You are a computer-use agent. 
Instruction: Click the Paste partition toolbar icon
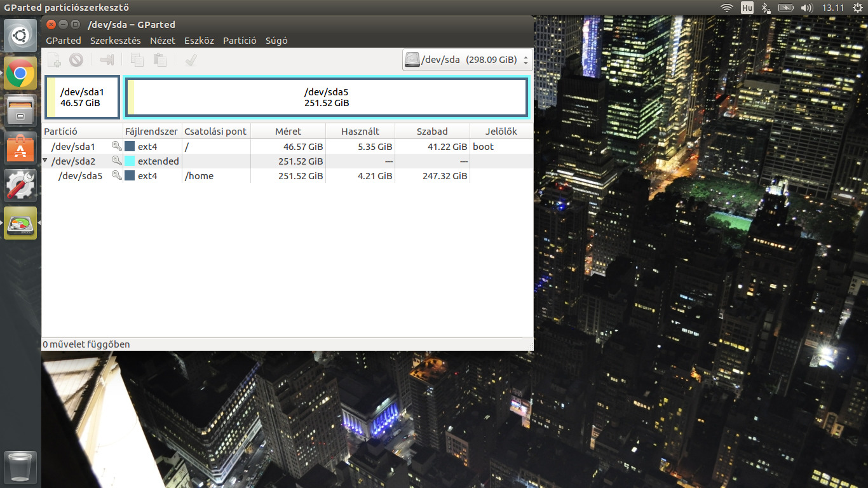160,60
